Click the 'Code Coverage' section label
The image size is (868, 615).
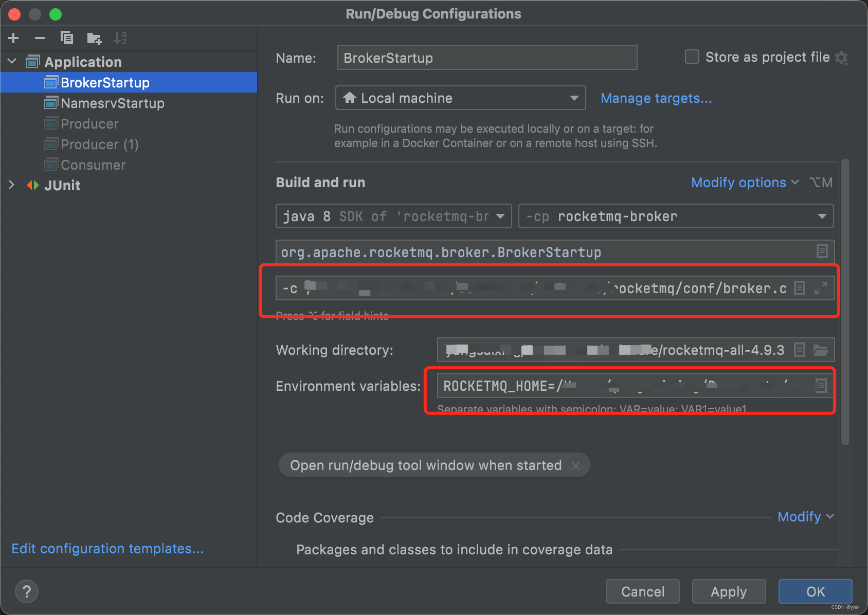[x=324, y=518]
